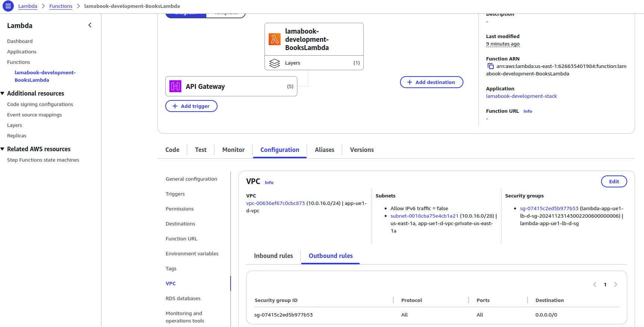Open Functions in the sidebar
Viewport: 644px width, 327px height.
click(19, 62)
